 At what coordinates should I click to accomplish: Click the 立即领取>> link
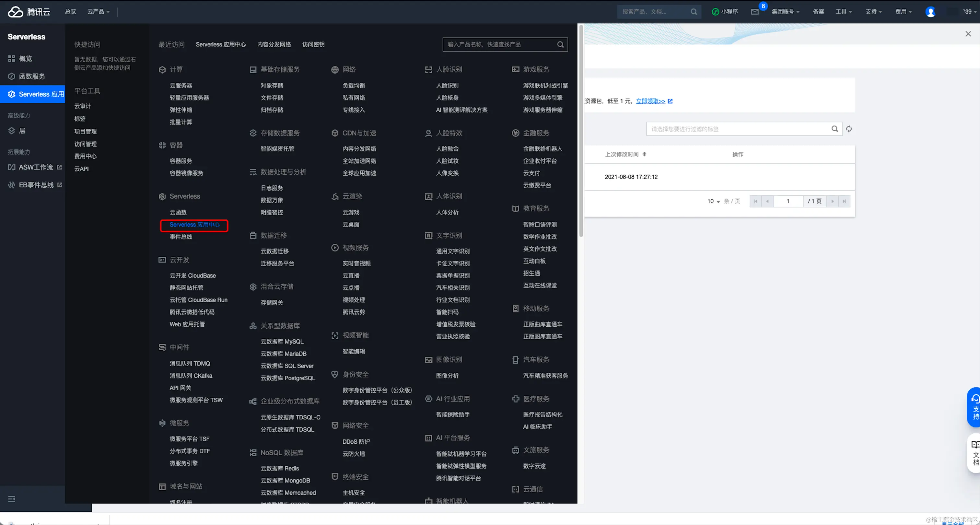[x=650, y=101]
